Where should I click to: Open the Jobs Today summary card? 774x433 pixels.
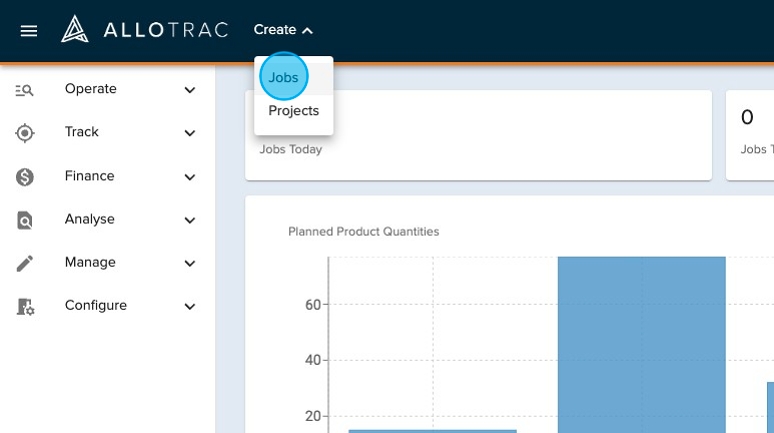478,135
